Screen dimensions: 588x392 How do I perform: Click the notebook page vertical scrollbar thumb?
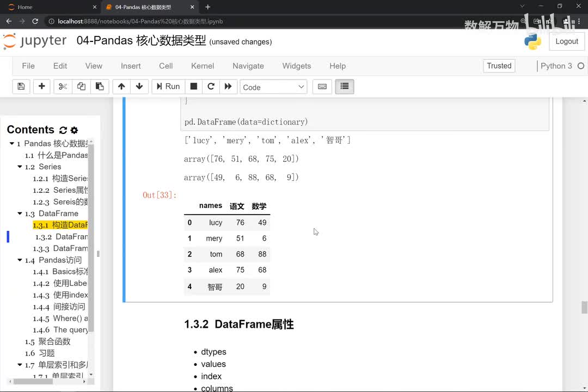[584, 307]
